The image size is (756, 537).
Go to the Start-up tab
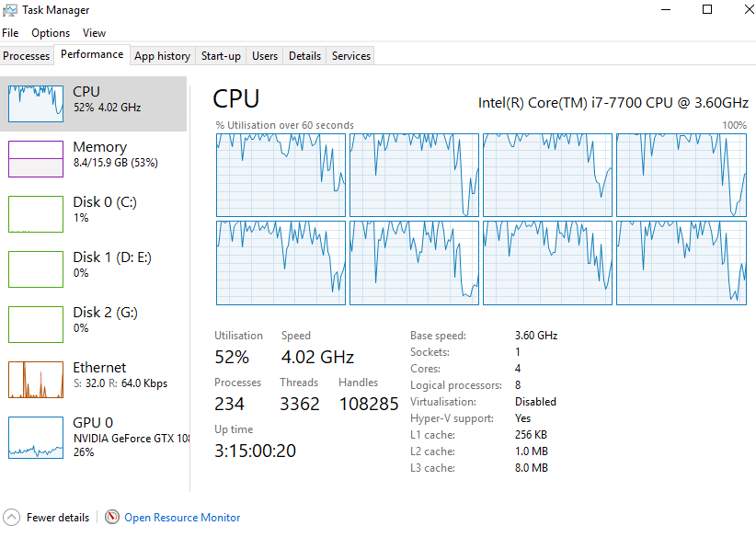point(221,56)
